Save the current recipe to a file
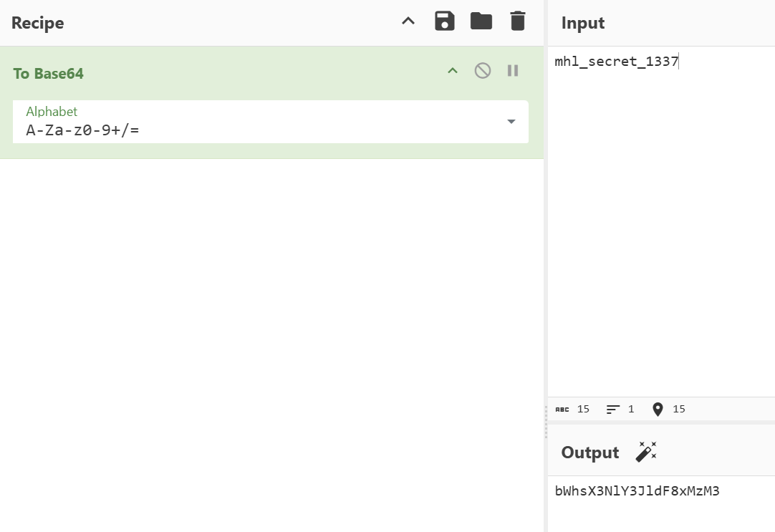This screenshot has height=532, width=775. (x=445, y=21)
